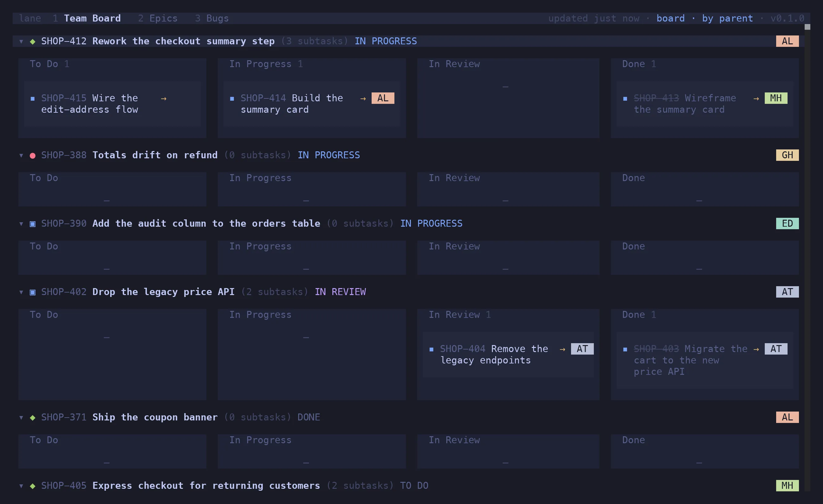Click the 'Done 1' column header under SHOP-402

click(639, 315)
